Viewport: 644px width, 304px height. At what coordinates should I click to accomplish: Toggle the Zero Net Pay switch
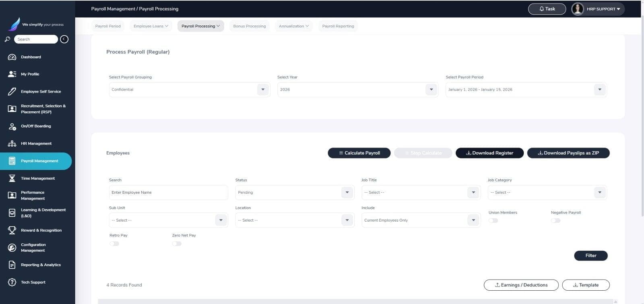point(177,244)
